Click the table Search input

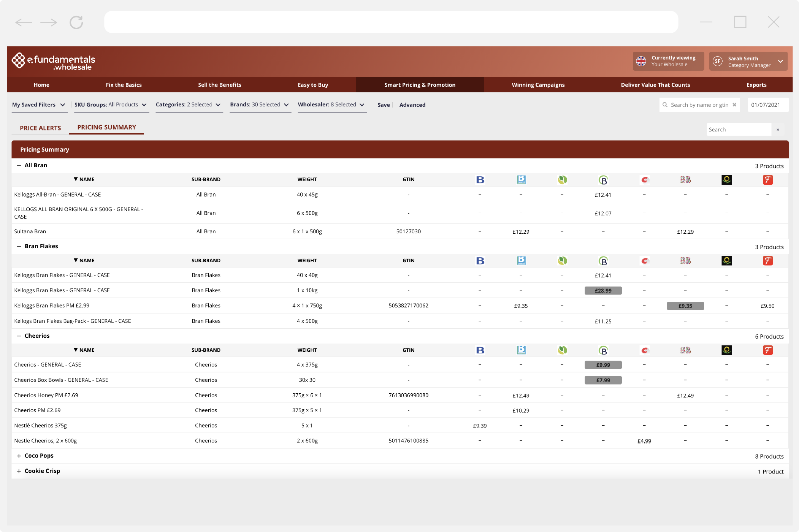coord(739,130)
